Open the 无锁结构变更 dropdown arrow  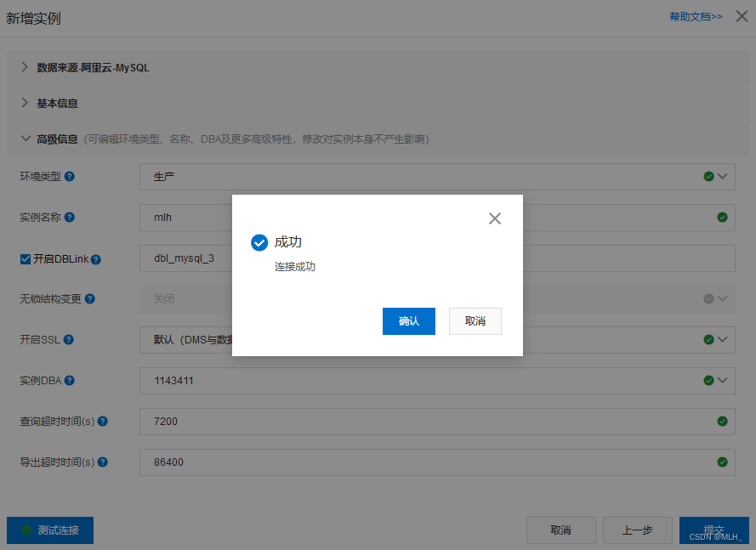coord(722,299)
